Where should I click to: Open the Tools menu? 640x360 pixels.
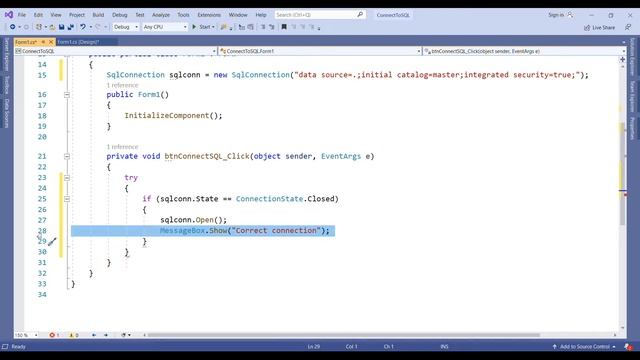pyautogui.click(x=183, y=15)
